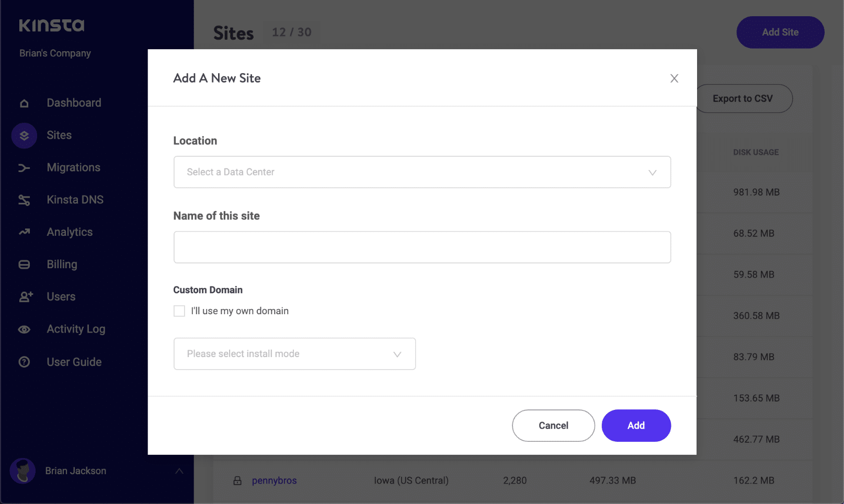Click the Migrations icon
The height and width of the screenshot is (504, 844).
[x=24, y=167]
